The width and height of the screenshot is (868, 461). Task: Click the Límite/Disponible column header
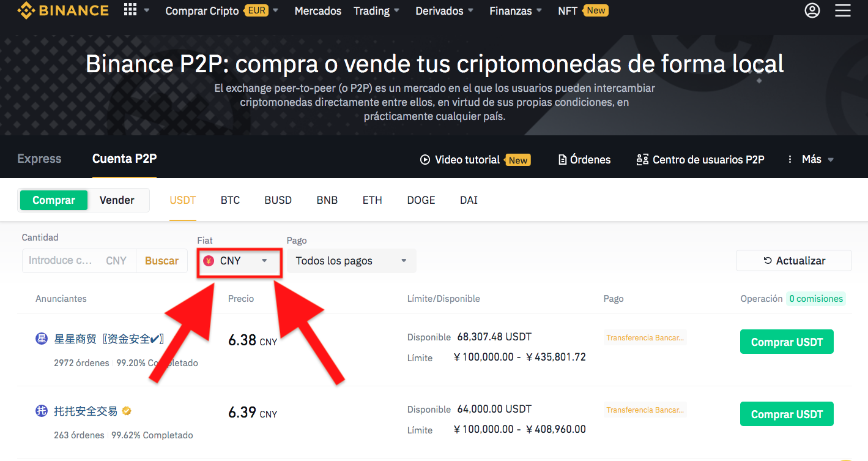(x=443, y=299)
